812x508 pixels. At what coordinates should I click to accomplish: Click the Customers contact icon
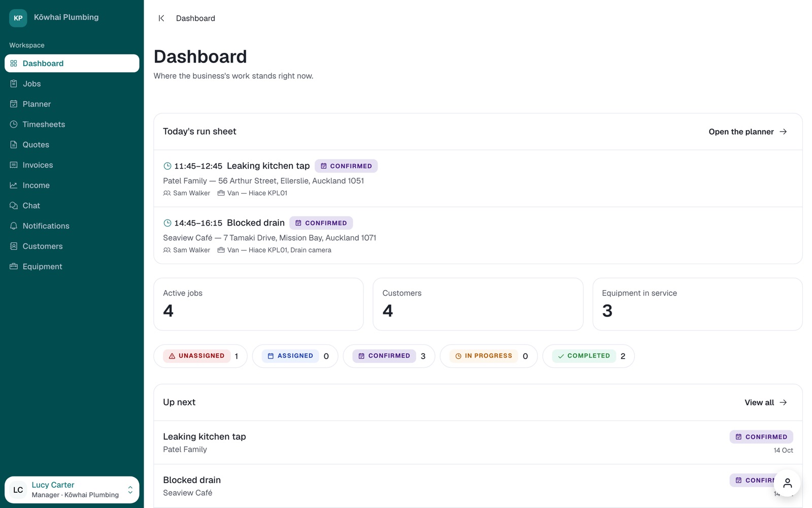tap(14, 246)
